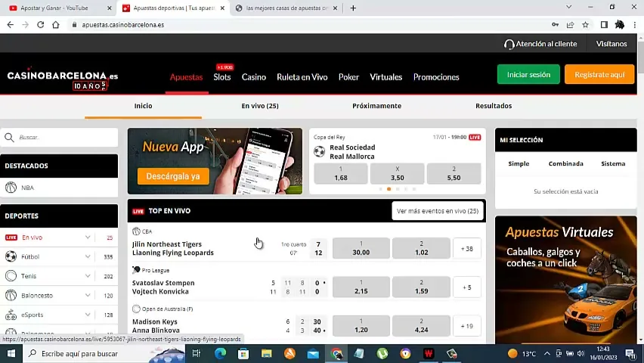Select Vojtech Konvicka odds 1,59
Viewport: 644px width, 363px height.
coord(421,287)
